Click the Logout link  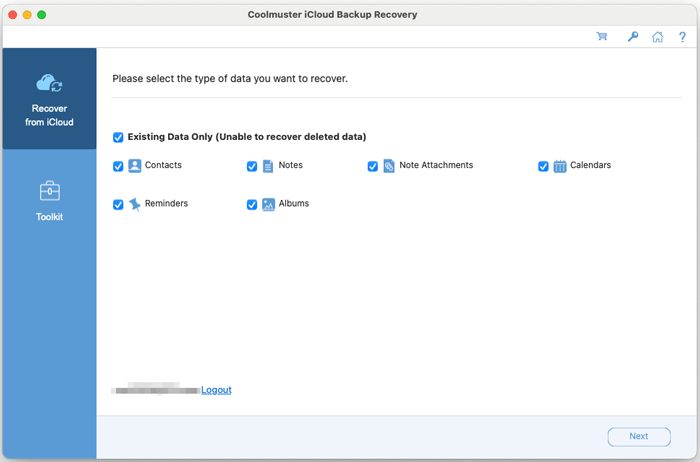pos(216,390)
